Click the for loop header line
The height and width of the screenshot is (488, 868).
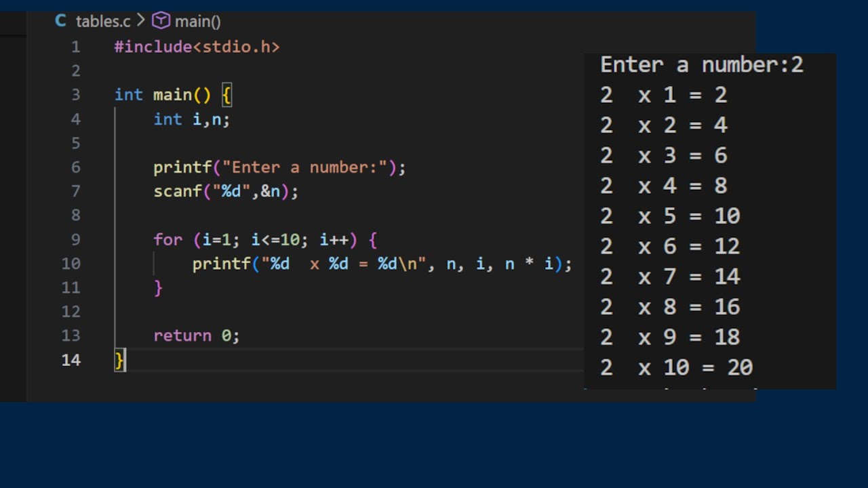point(265,240)
